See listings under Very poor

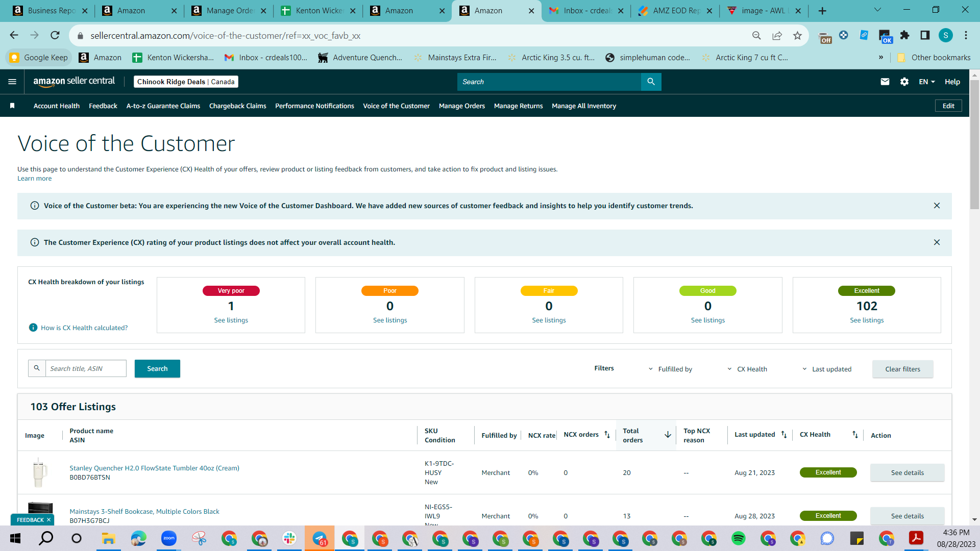[231, 320]
